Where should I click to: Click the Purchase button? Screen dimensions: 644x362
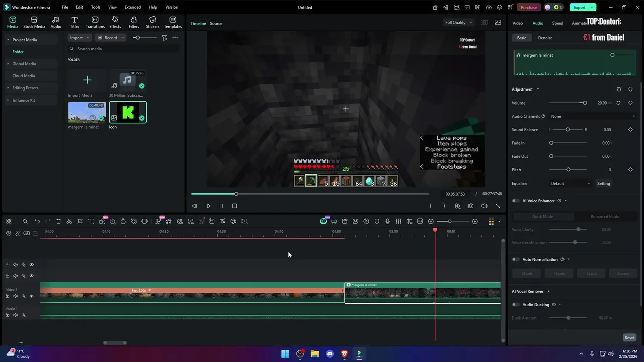pos(529,7)
